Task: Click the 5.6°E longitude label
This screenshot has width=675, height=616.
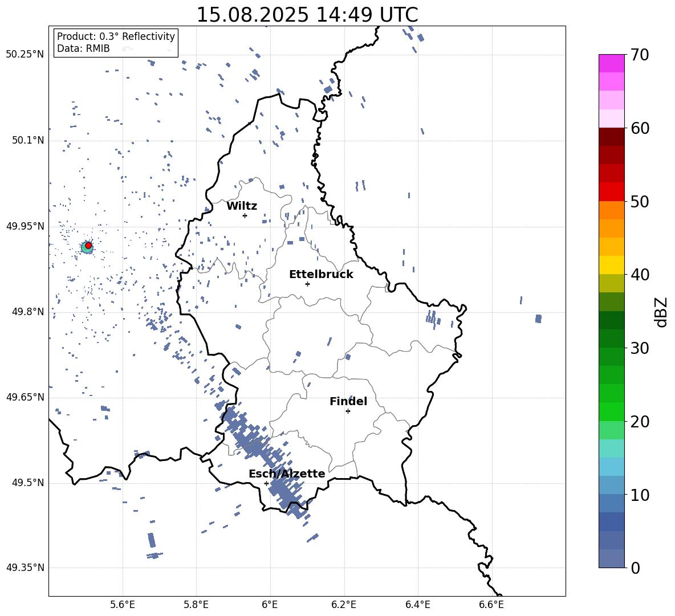Action: click(x=123, y=605)
